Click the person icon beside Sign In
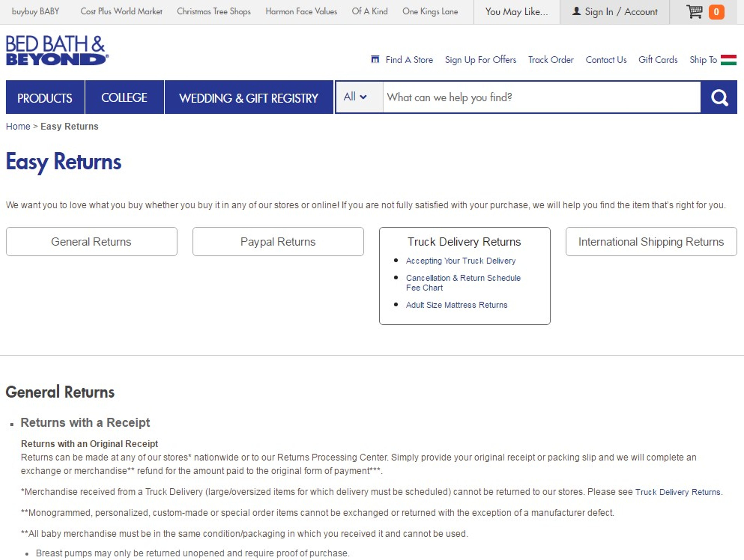Viewport: 744px width, 560px height. (576, 11)
